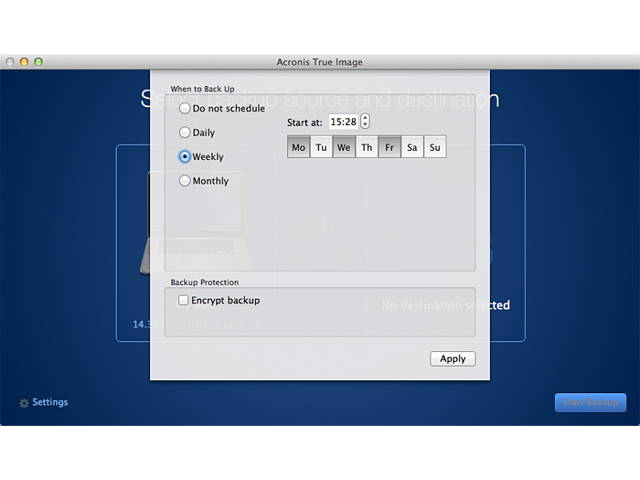The image size is (640, 480).
Task: Apply the backup schedule settings
Action: [453, 359]
